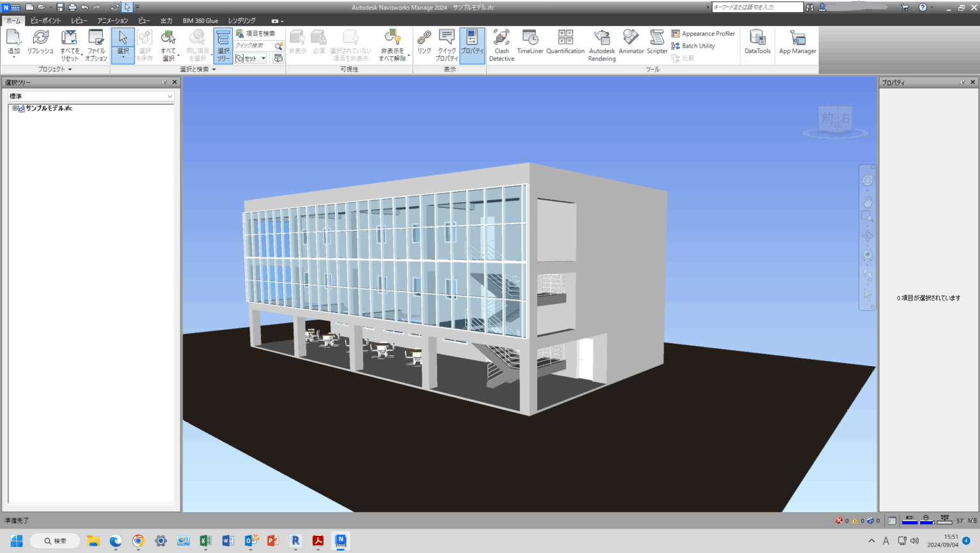Switch to the レンダリング ribbon tab
The image size is (980, 553).
coord(241,20)
